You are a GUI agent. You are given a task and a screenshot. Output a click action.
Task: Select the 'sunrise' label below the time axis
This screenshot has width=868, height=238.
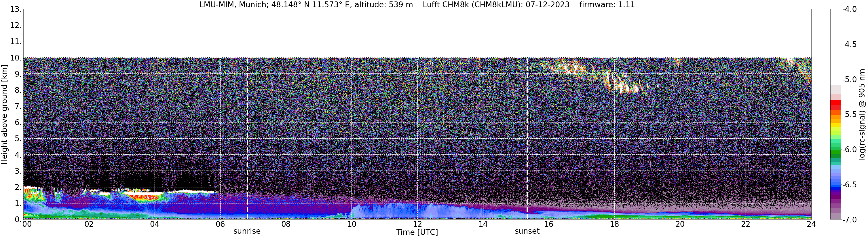pos(247,231)
